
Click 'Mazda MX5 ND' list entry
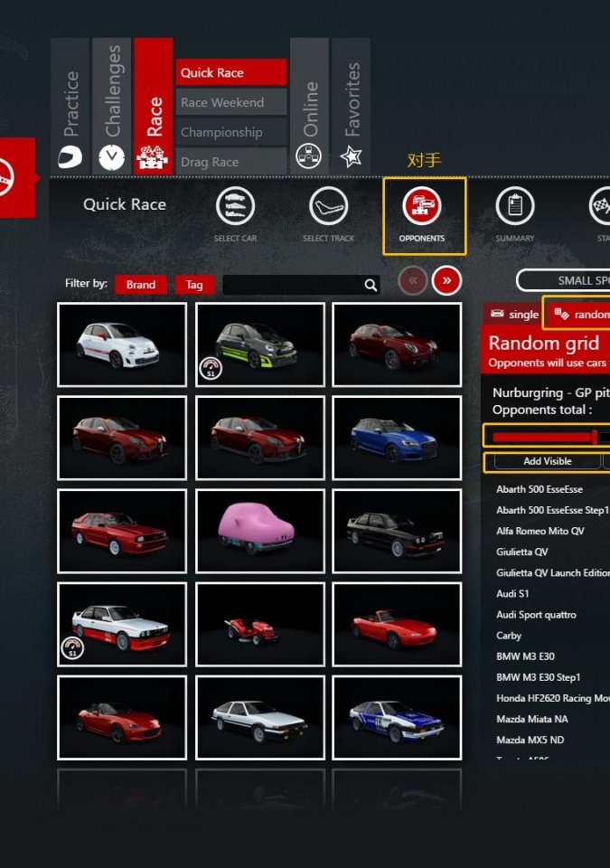click(x=530, y=741)
